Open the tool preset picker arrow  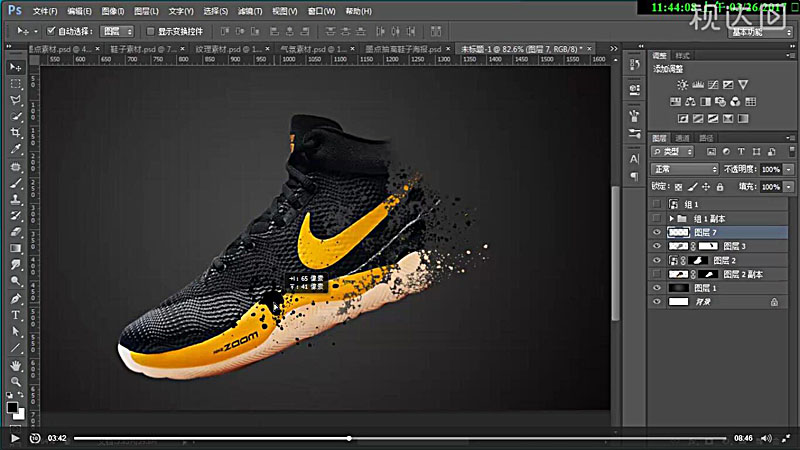pyautogui.click(x=36, y=32)
